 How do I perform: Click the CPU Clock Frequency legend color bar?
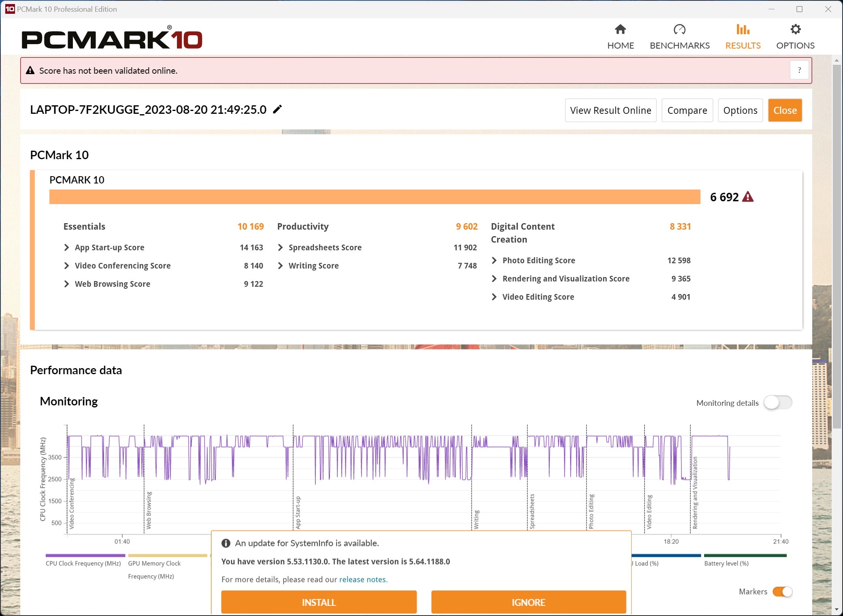[85, 555]
